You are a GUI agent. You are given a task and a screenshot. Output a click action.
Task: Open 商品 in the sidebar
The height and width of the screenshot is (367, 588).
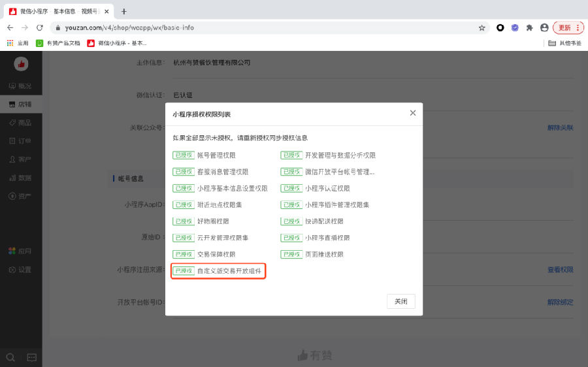click(21, 123)
